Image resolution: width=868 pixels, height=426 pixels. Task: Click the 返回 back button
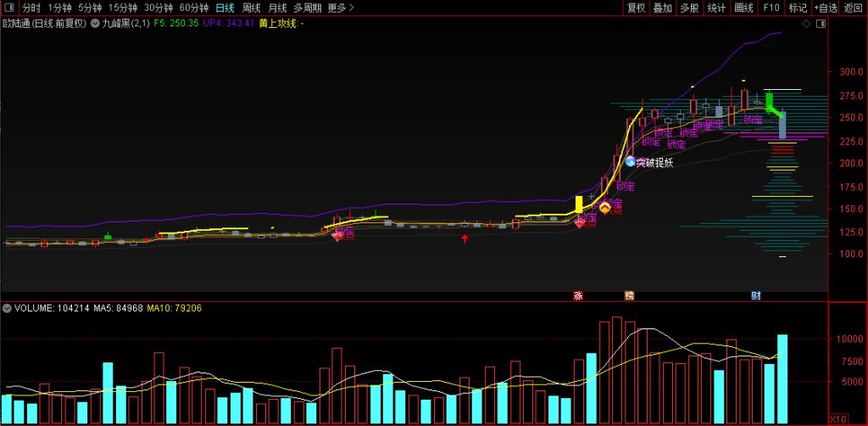(x=853, y=8)
